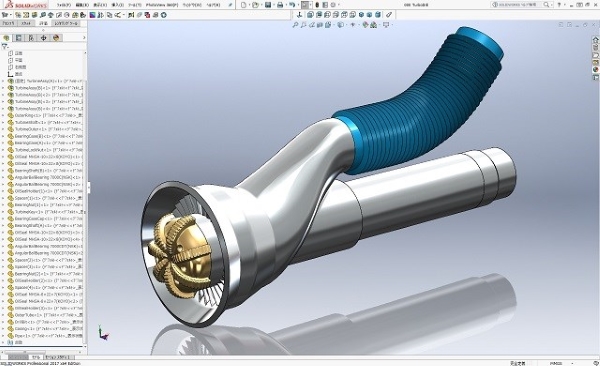
Task: Click the feature tree vertical scrollbar
Action: pyautogui.click(x=85, y=199)
